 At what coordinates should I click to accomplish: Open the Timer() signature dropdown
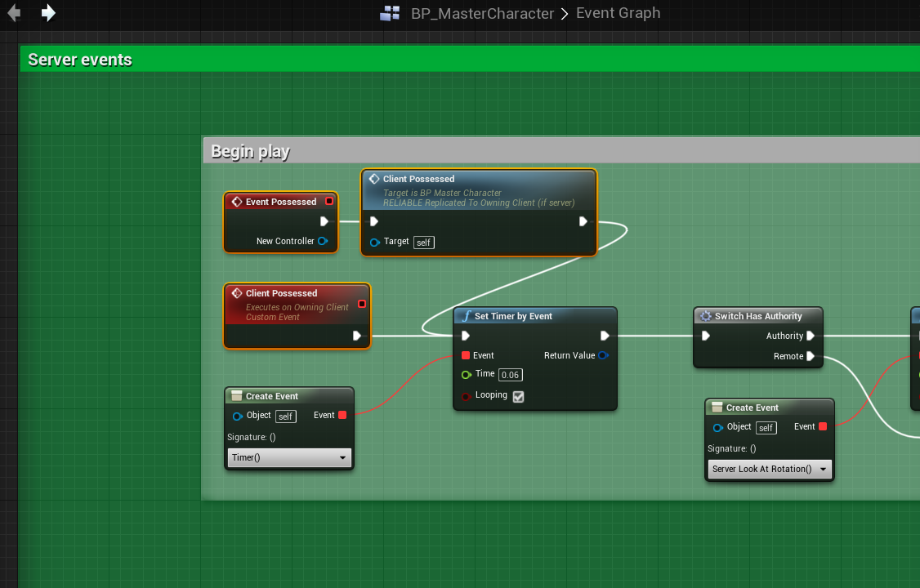(288, 457)
